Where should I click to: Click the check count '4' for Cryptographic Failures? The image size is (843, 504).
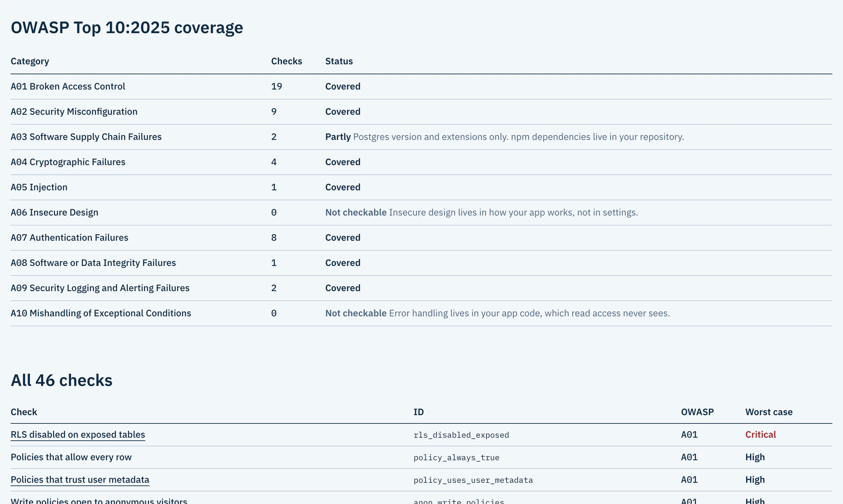[273, 162]
